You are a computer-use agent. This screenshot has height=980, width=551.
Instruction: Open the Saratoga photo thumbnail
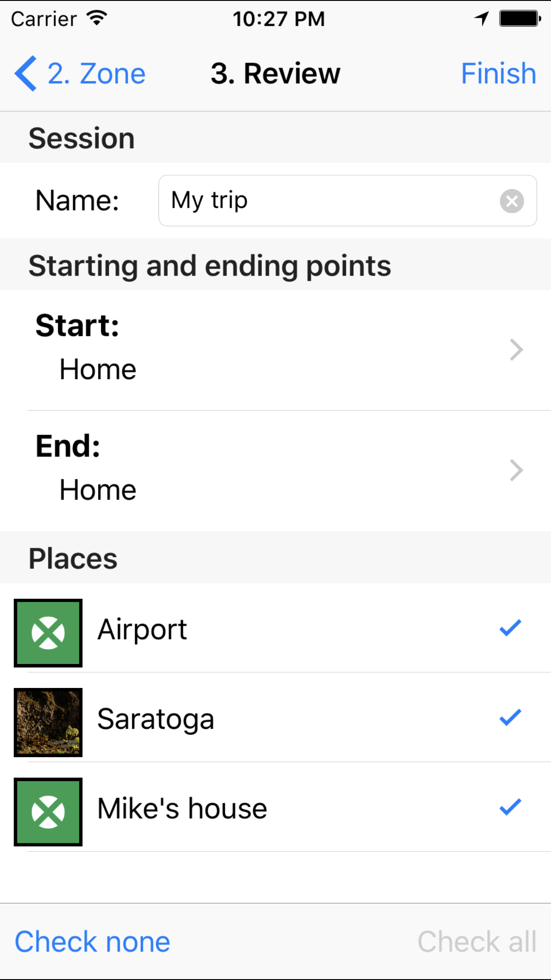[x=48, y=722]
